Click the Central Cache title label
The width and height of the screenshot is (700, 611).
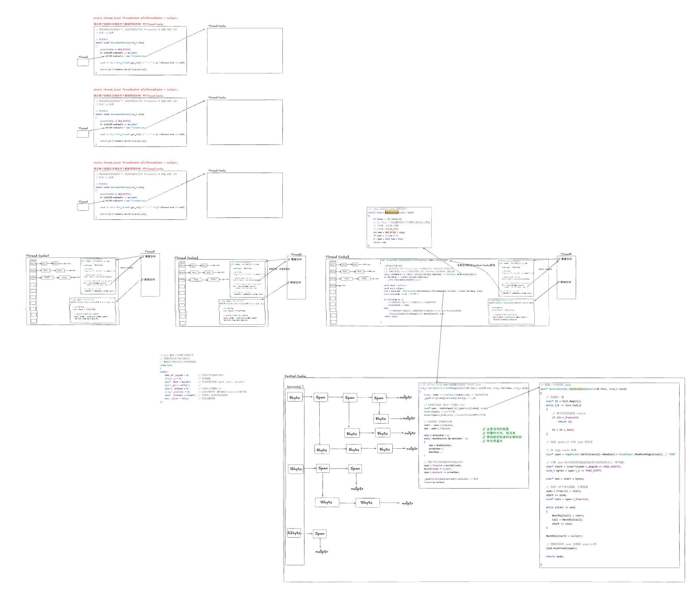pos(295,376)
